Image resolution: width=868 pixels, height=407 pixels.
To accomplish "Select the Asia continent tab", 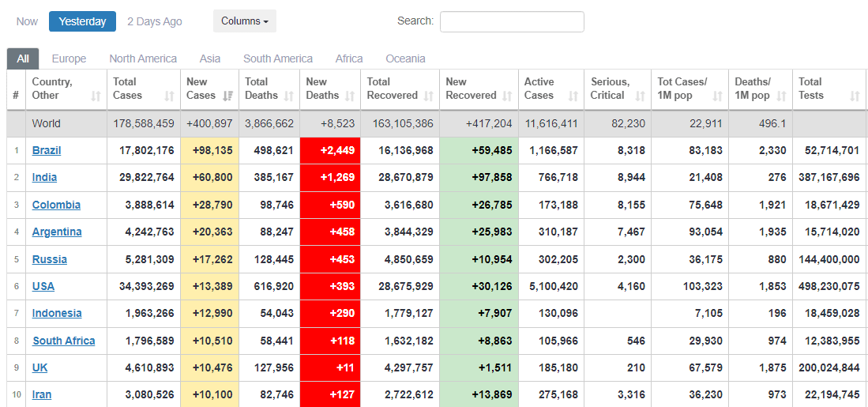I will [210, 58].
